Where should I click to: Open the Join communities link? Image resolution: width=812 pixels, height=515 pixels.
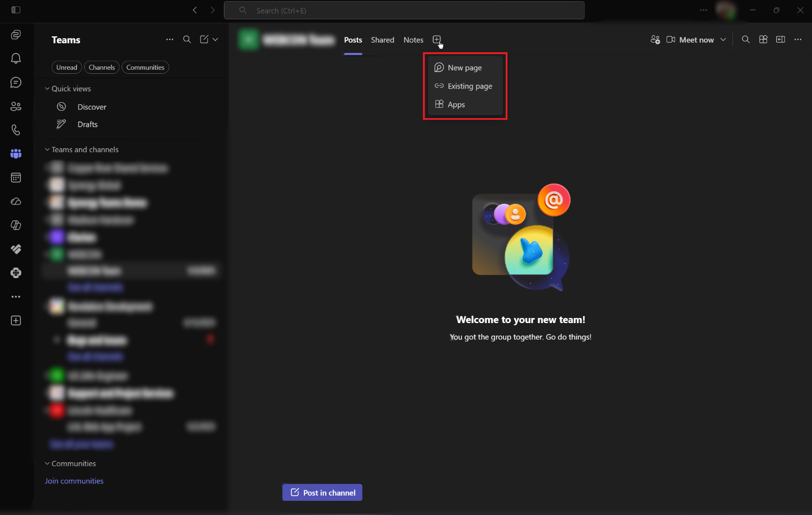(74, 481)
